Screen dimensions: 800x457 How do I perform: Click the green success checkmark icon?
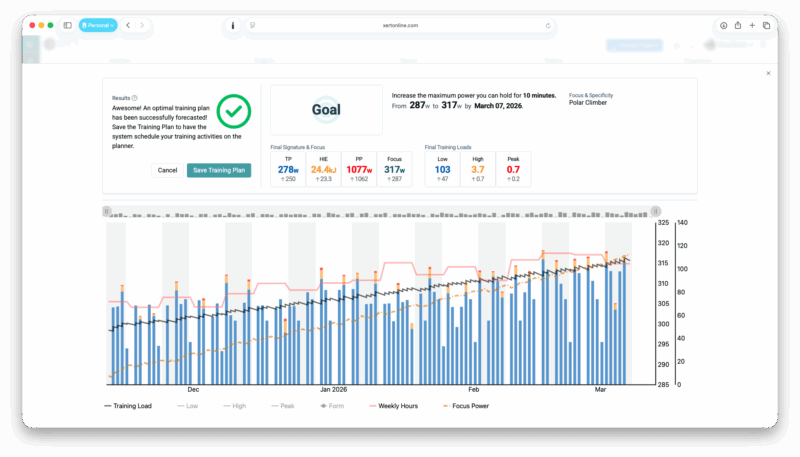234,111
